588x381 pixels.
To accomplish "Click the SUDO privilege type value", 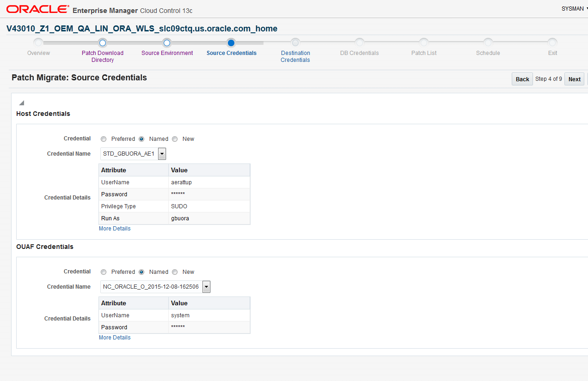I will (179, 206).
